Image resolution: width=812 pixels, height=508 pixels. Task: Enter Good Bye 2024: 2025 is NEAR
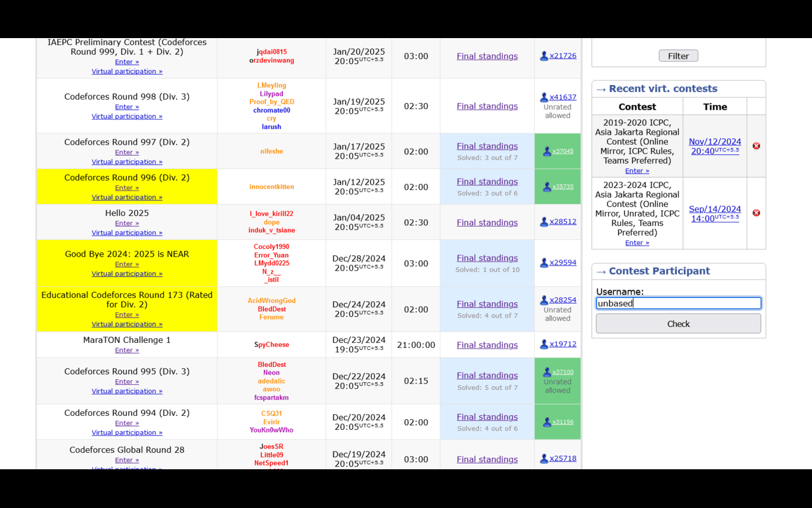(x=127, y=265)
